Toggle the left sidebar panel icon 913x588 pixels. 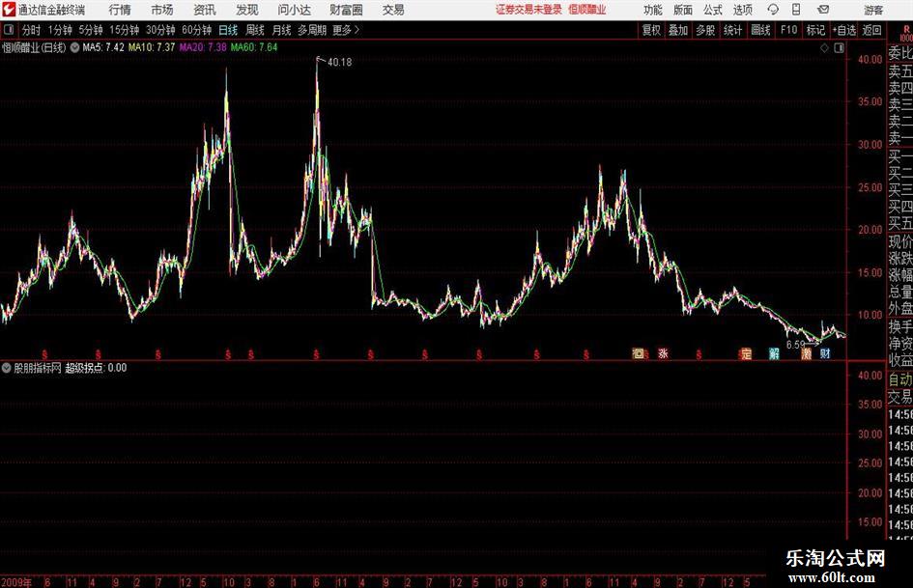[x=9, y=30]
